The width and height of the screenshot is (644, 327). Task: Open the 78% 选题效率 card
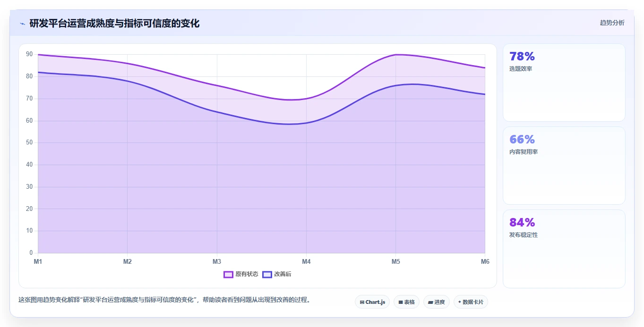click(x=564, y=83)
